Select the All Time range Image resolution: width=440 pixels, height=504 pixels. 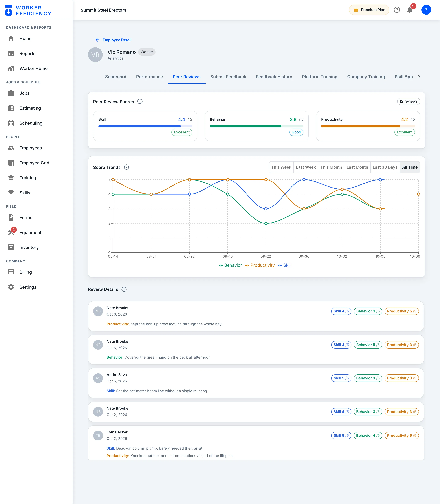pos(410,167)
